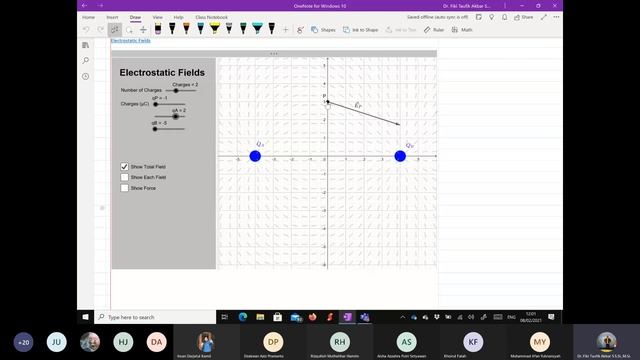Screen dimensions: 640x360
Task: Pick the blue pen
Action: [200, 29]
